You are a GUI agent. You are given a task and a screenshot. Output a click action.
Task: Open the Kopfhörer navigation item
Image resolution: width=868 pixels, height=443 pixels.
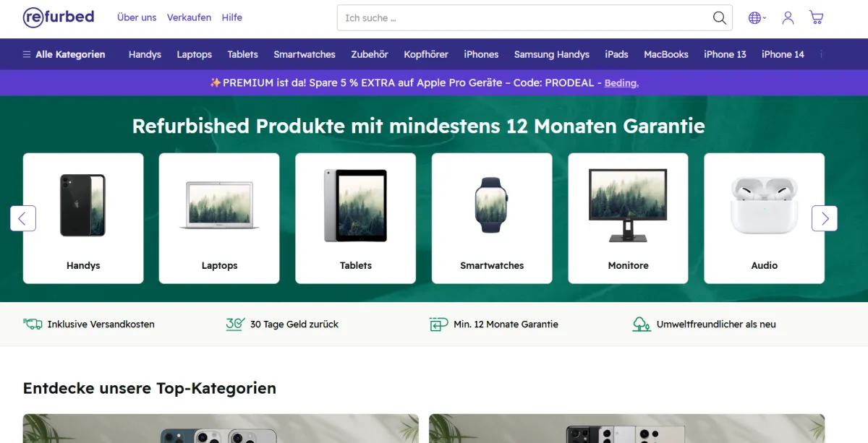[x=426, y=54]
